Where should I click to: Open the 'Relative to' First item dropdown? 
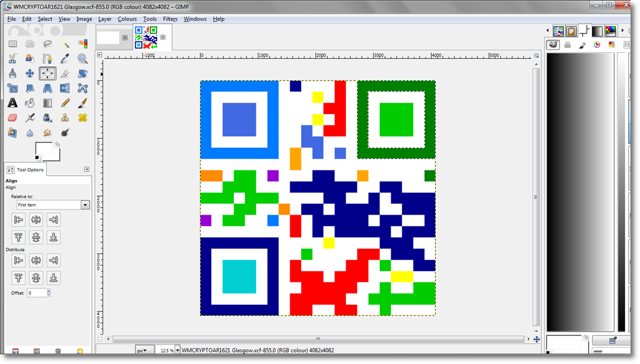tap(53, 205)
